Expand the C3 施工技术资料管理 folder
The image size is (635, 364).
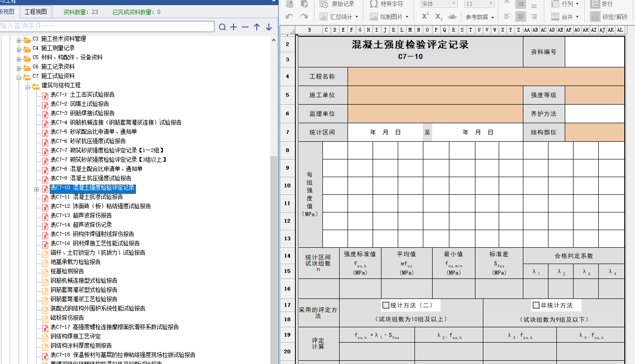19,40
